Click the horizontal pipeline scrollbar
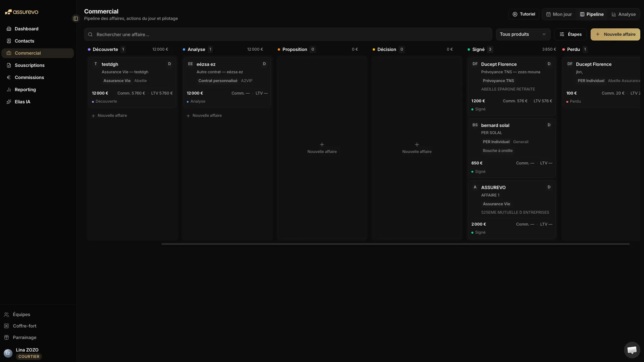The image size is (644, 362). 395,244
